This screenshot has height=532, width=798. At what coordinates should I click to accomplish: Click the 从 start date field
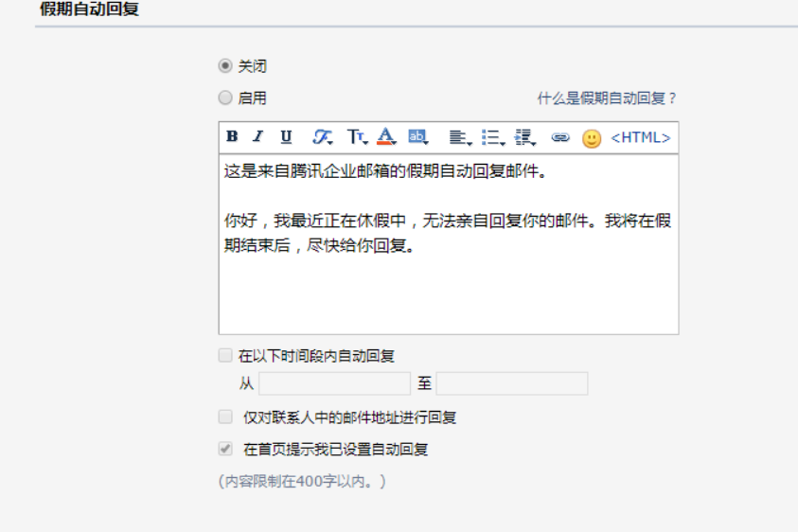tap(334, 383)
